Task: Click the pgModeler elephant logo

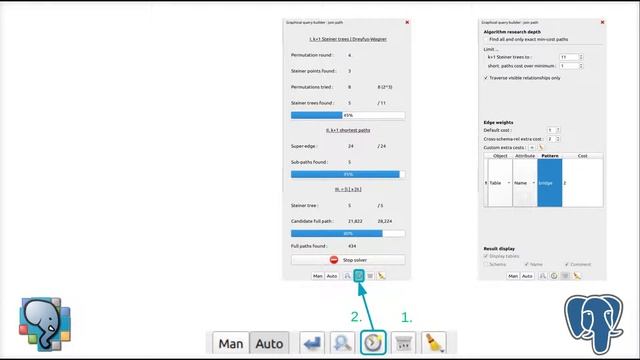Action: click(45, 324)
